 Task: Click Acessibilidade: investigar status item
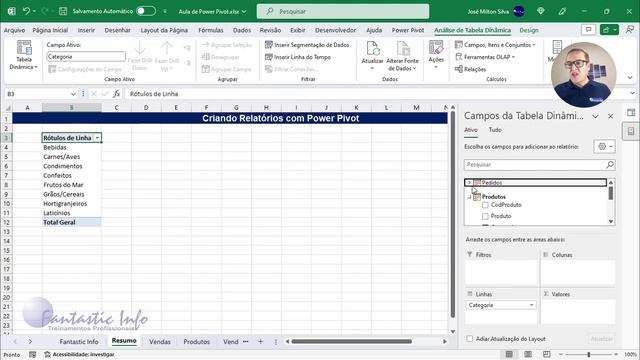tap(79, 355)
